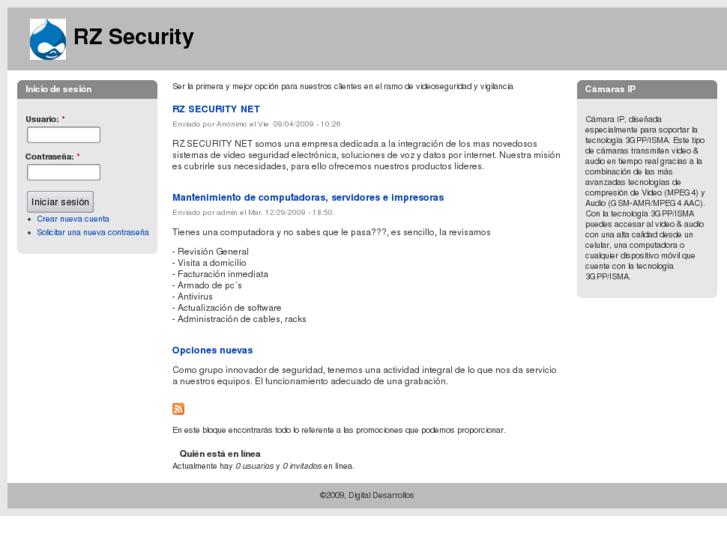Open the orange RSS feed icon
The width and height of the screenshot is (727, 545).
(178, 408)
